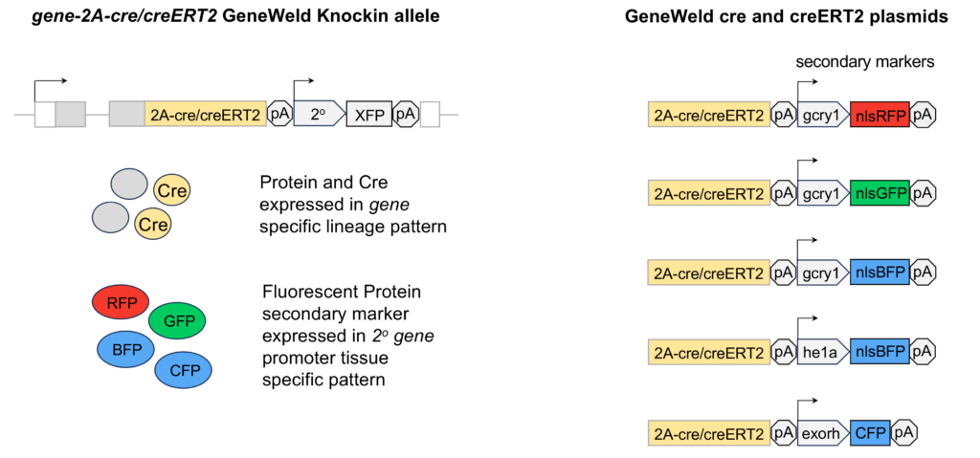Click the 'gene-2A-cre/creERT2 GeneWeld Knockin allele' title
The image size is (980, 458).
tap(235, 17)
